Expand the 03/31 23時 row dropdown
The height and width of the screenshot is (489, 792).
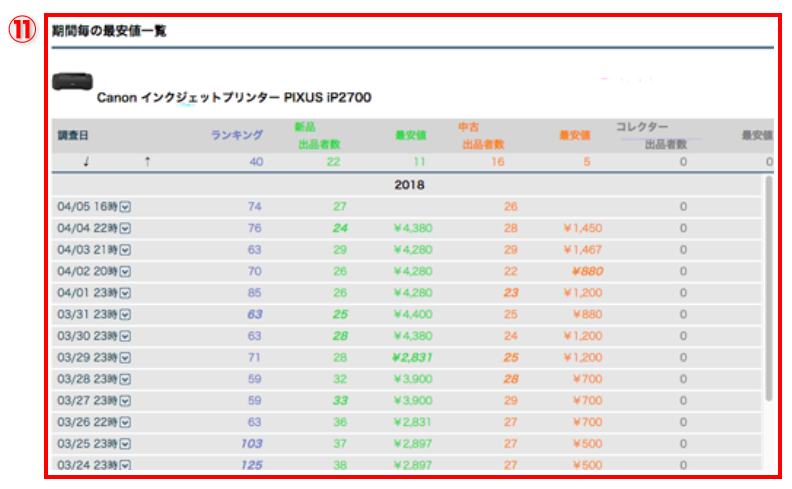pyautogui.click(x=125, y=315)
